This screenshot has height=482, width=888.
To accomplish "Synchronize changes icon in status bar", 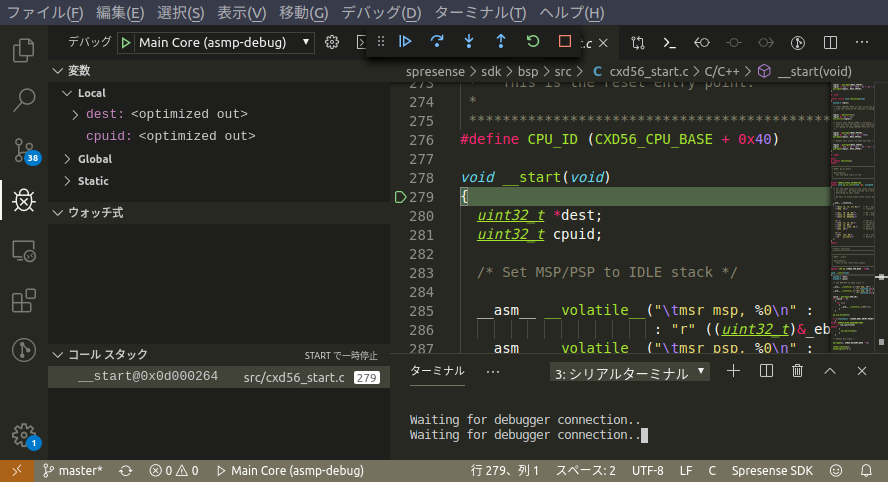I will tap(126, 471).
